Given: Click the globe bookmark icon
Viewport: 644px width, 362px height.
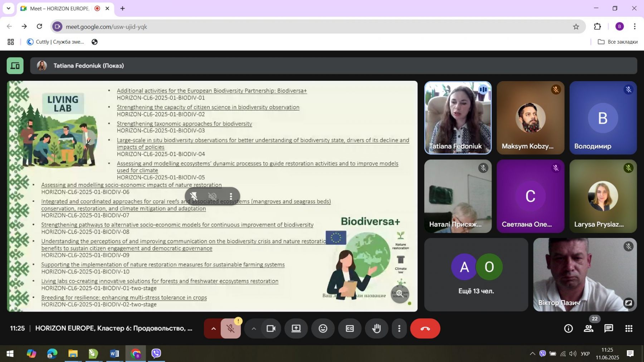Looking at the screenshot, I should click(94, 42).
